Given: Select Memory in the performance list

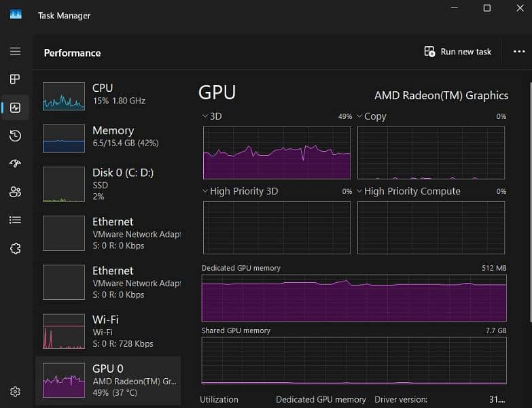Looking at the screenshot, I should (x=107, y=137).
